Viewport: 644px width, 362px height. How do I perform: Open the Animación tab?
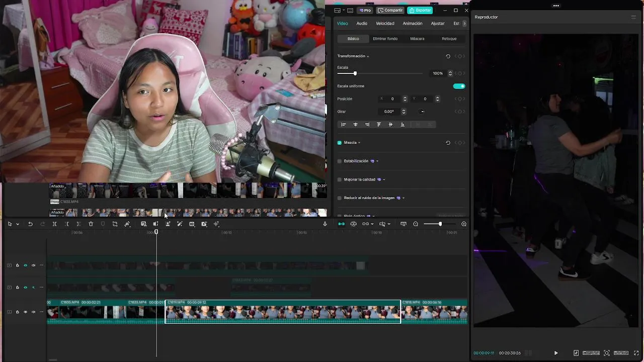413,24
